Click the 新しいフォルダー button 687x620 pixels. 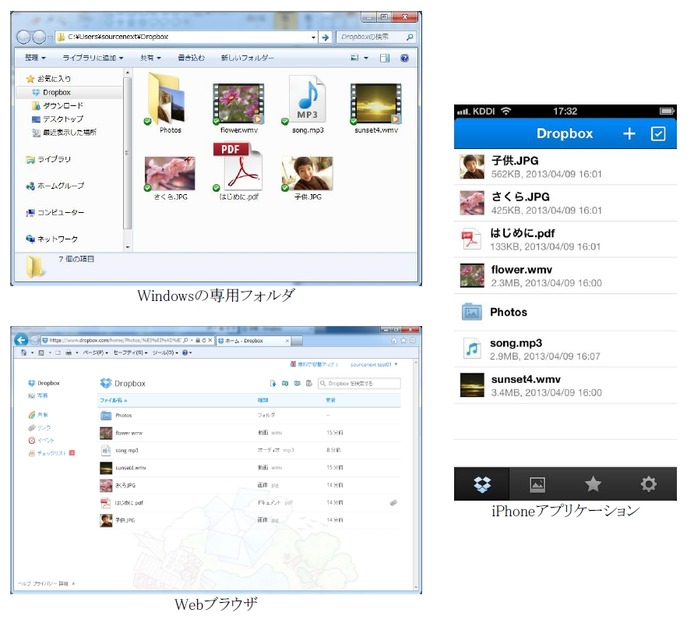coord(247,58)
